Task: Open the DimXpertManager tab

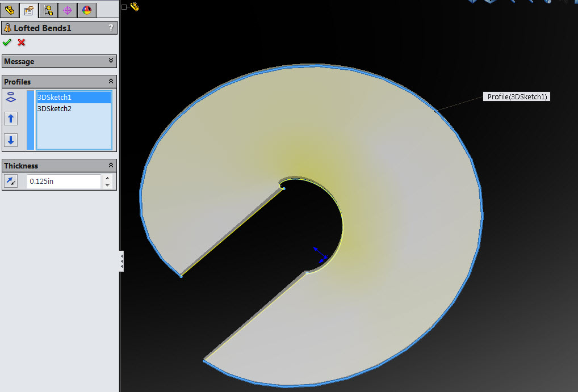Action: (x=67, y=10)
